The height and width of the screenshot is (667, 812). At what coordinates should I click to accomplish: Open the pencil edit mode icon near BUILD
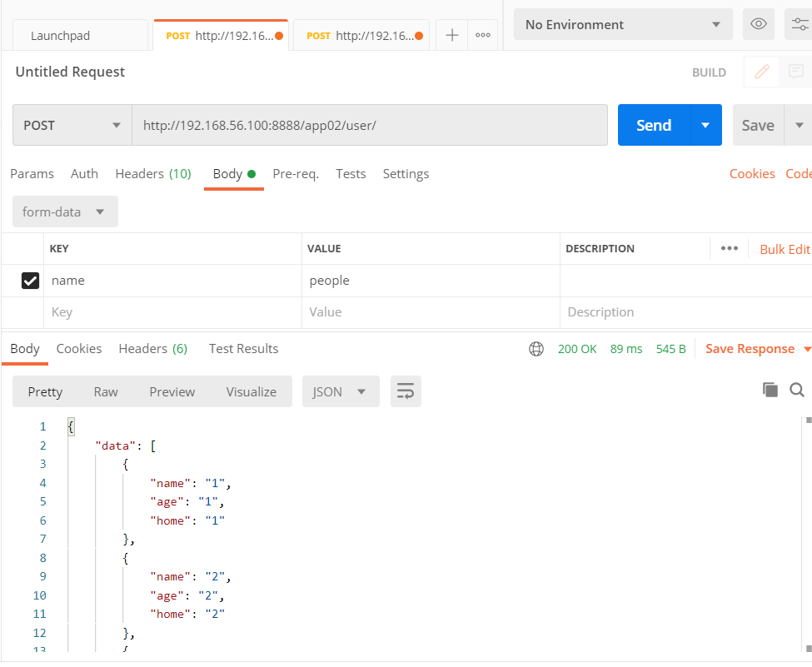(761, 72)
